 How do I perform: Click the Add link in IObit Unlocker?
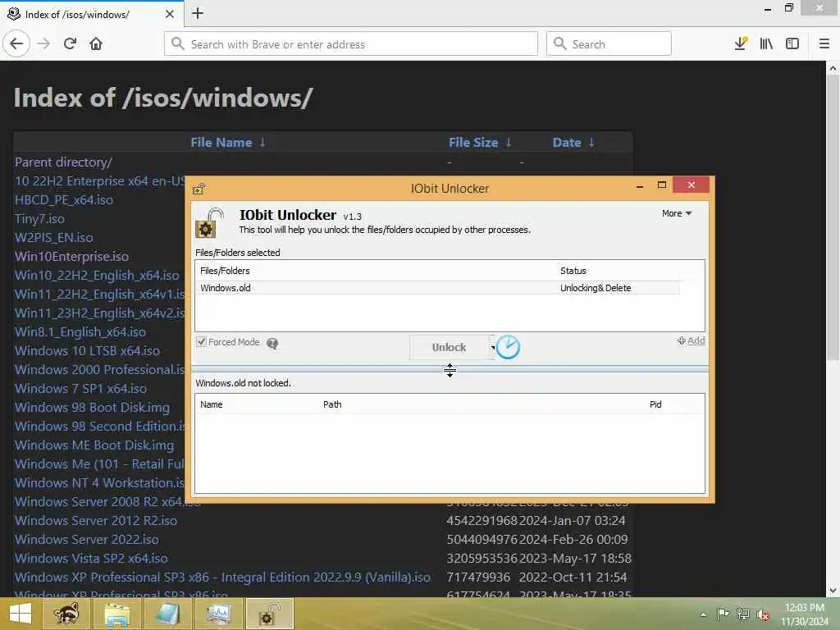(x=691, y=340)
